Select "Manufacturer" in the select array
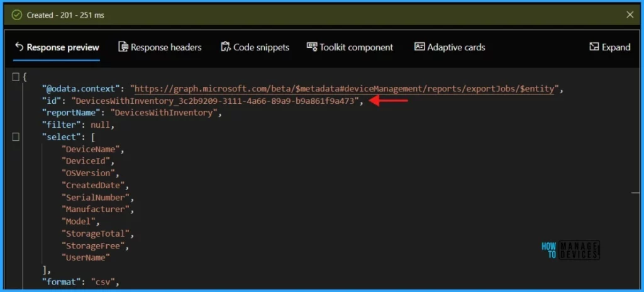 click(96, 210)
